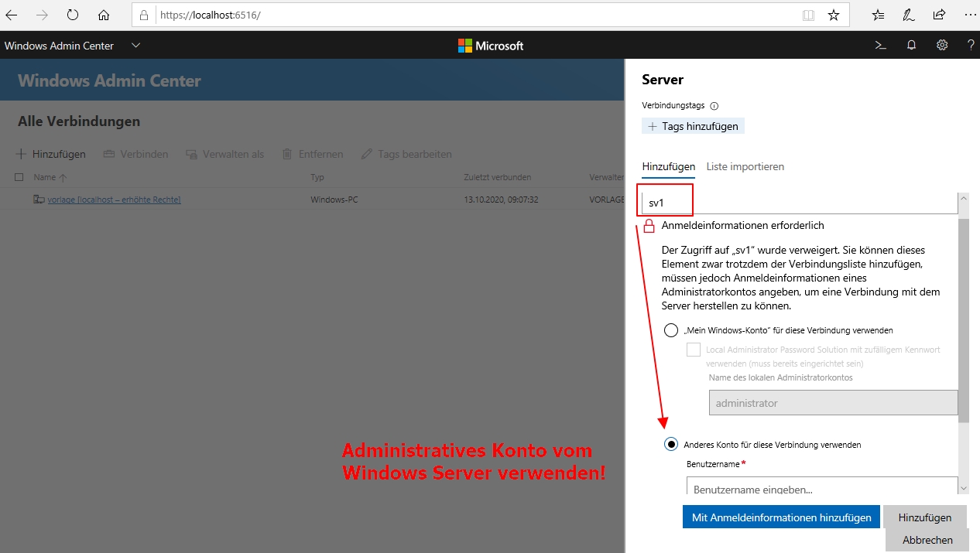Image resolution: width=980 pixels, height=553 pixels.
Task: Click the Windows-PC type cell
Action: 334,200
